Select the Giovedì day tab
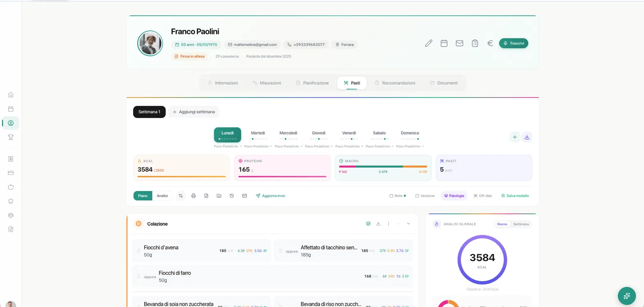Image resolution: width=644 pixels, height=307 pixels. (319, 135)
